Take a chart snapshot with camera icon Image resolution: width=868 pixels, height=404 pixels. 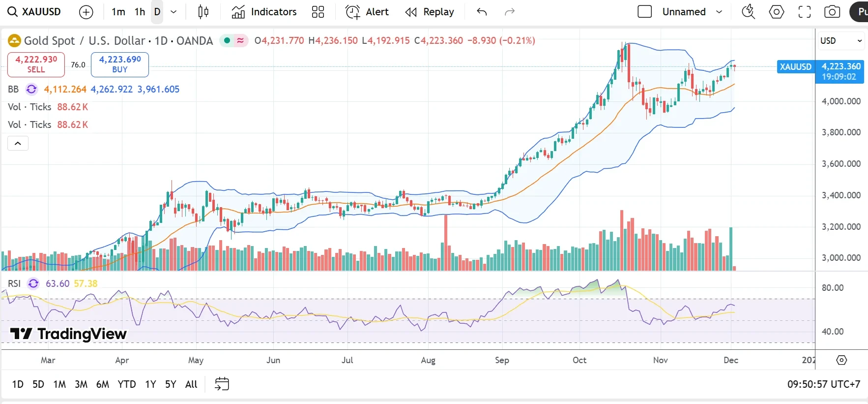832,12
